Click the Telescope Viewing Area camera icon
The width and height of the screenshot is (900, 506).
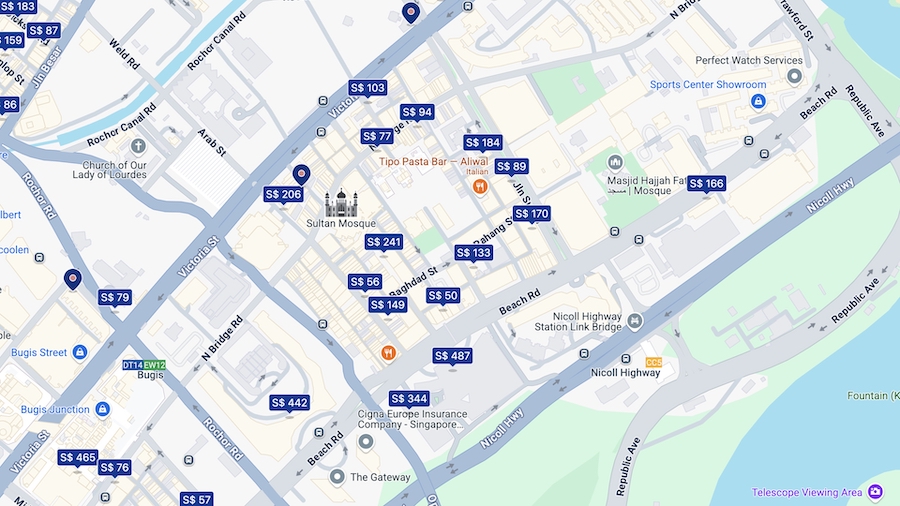tap(875, 492)
